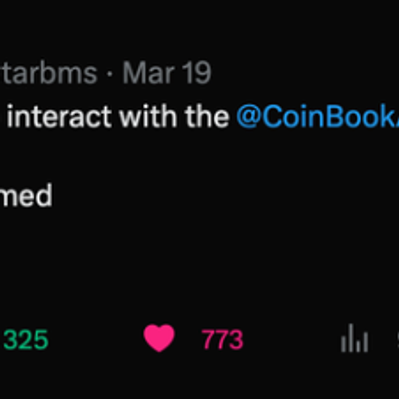Click the word "with" in tweet text
The width and height of the screenshot is (399, 399).
pyautogui.click(x=148, y=117)
